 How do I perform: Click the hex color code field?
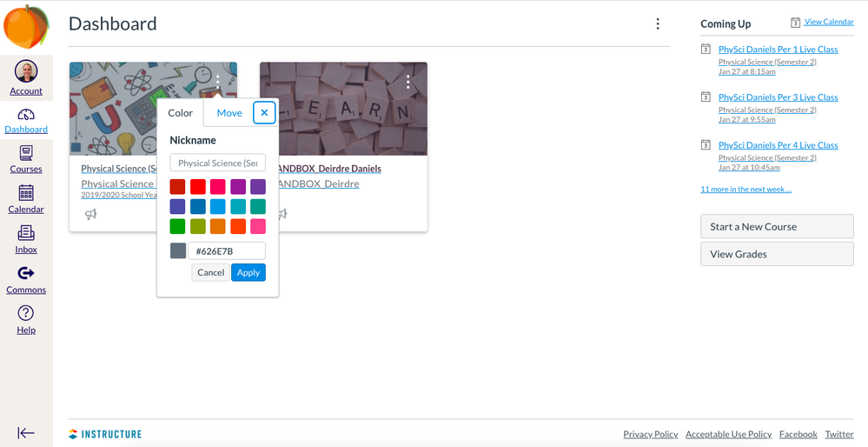pyautogui.click(x=227, y=251)
